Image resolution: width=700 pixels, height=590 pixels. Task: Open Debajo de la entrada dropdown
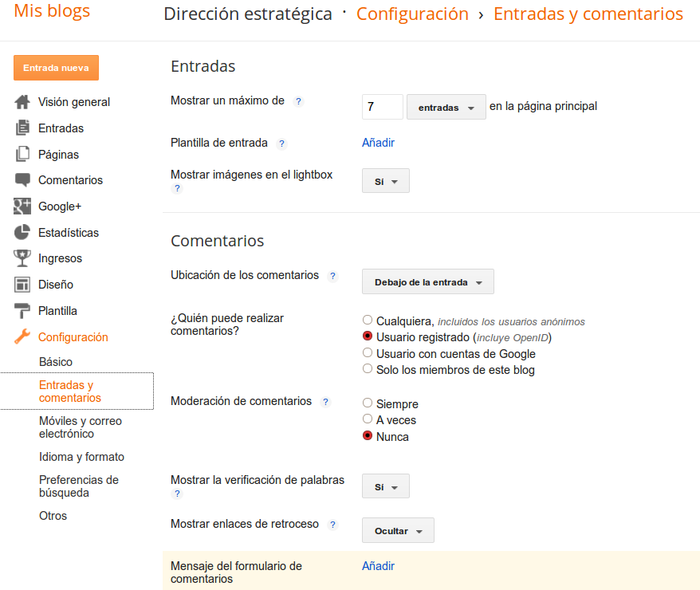[x=428, y=282]
